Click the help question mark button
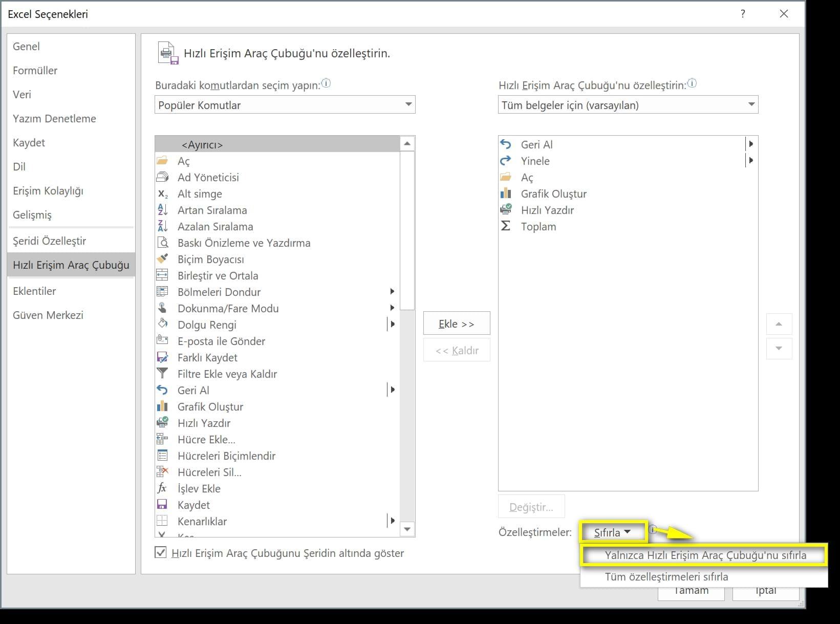This screenshot has width=840, height=624. click(x=743, y=14)
